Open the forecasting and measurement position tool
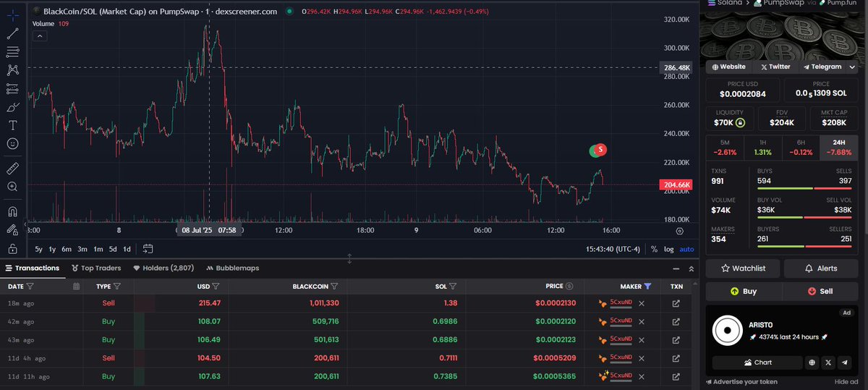The width and height of the screenshot is (868, 390). tap(12, 89)
